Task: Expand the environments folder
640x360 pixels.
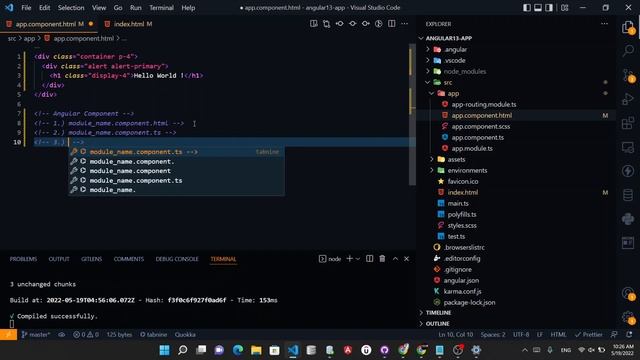Action: pos(432,170)
